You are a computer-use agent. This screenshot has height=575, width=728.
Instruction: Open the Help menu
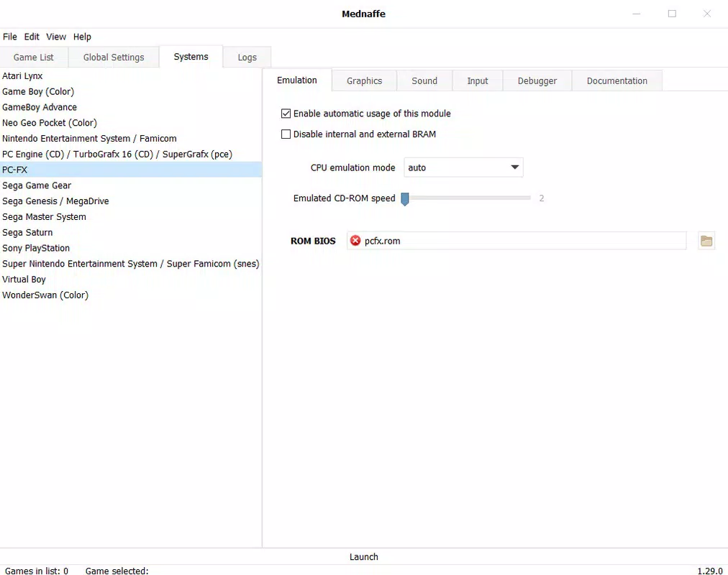[x=82, y=37]
